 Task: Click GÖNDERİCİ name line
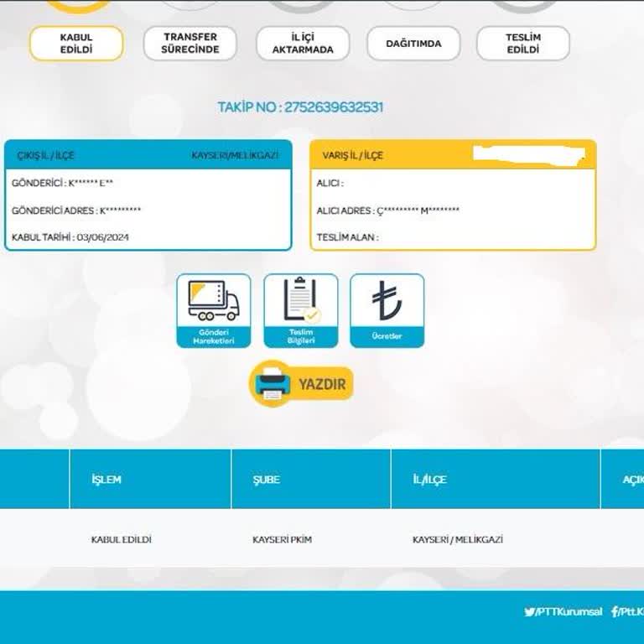[62, 183]
